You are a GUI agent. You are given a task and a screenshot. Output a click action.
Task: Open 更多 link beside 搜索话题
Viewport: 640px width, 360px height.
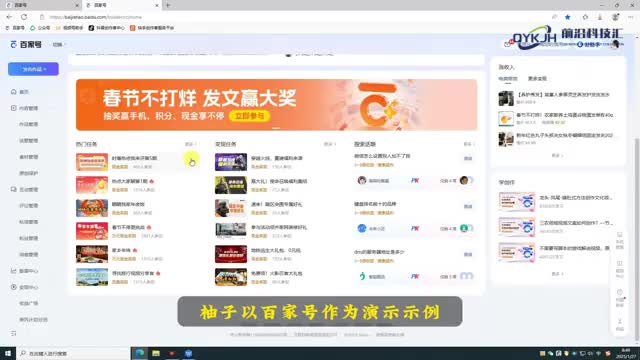pyautogui.click(x=469, y=144)
